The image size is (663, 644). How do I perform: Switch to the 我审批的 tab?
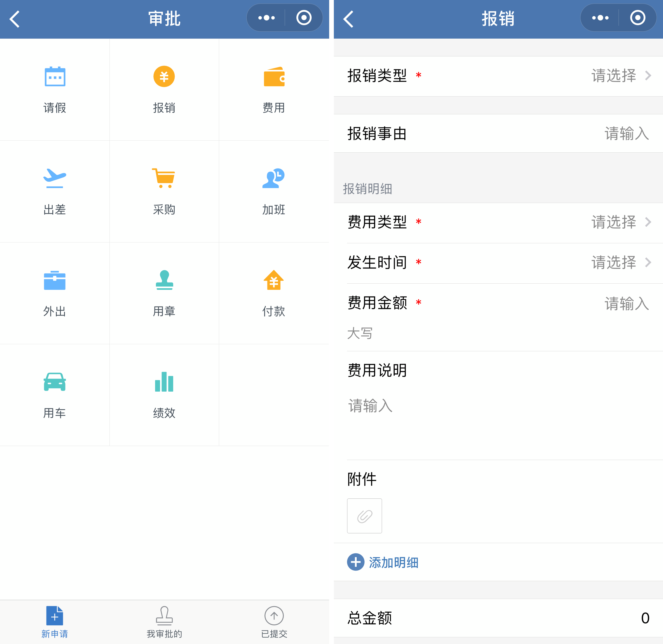point(164,622)
